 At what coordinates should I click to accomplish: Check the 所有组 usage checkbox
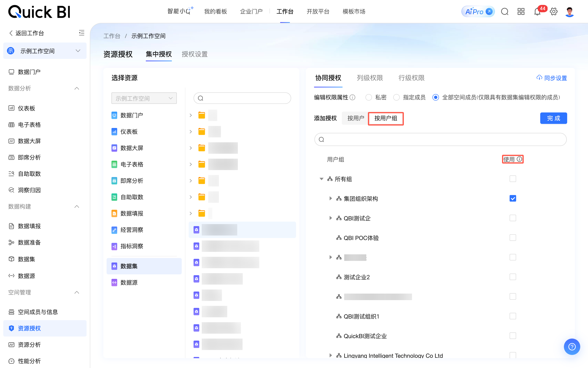(513, 179)
